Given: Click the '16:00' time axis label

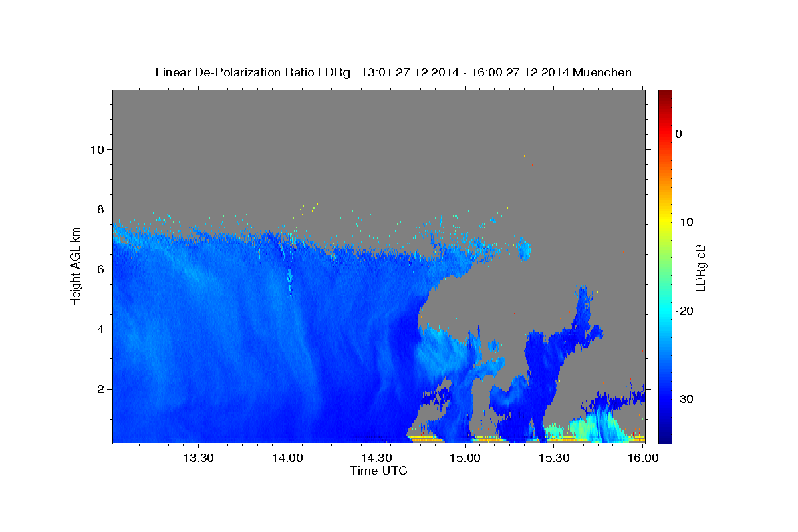Looking at the screenshot, I should click(642, 458).
